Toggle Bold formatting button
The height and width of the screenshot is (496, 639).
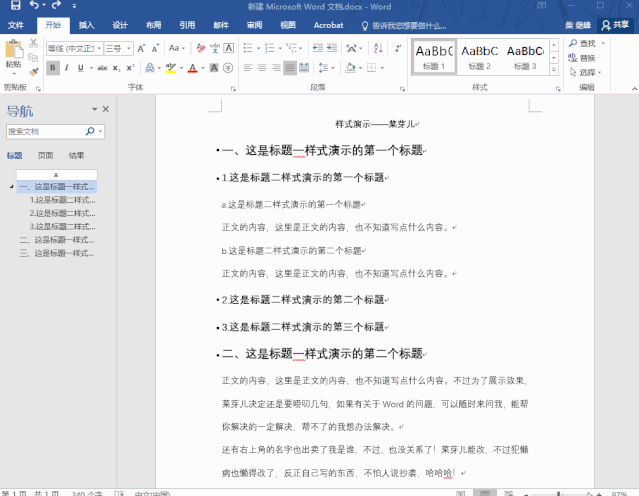coord(53,68)
